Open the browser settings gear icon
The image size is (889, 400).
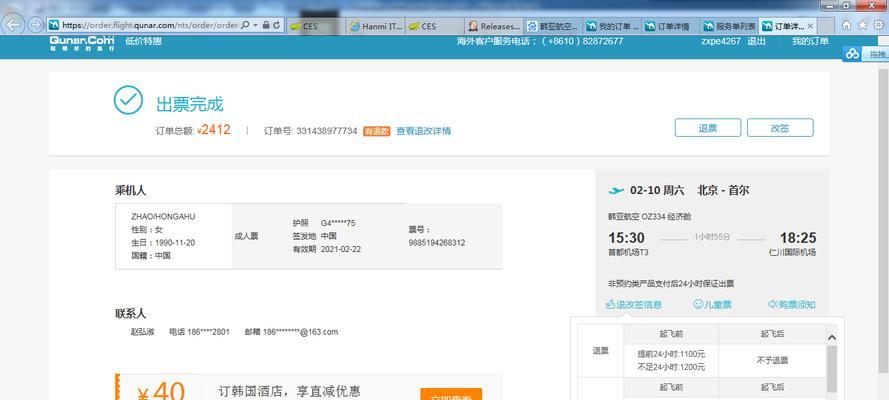876,25
